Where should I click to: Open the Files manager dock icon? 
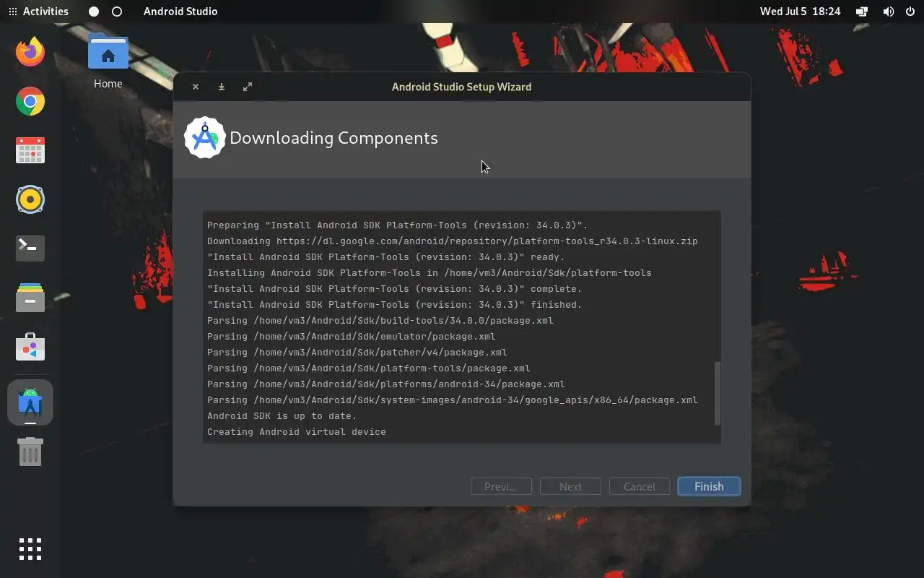[30, 298]
